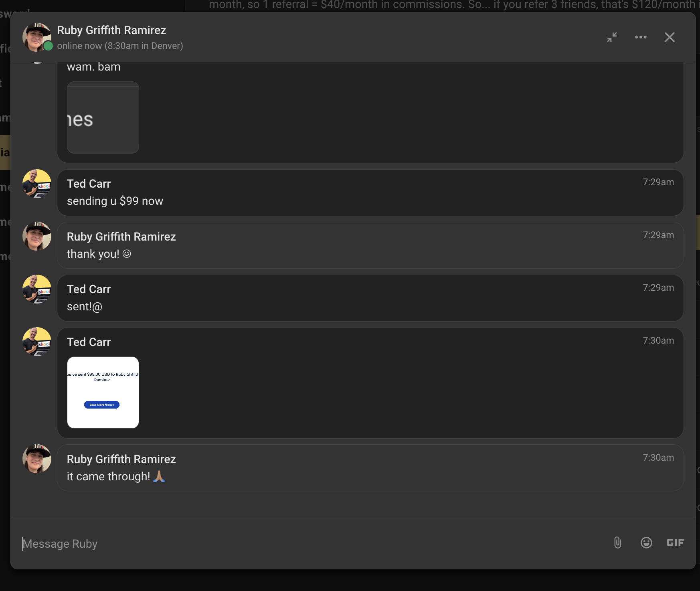Click Ruby's header profile avatar

pyautogui.click(x=37, y=37)
